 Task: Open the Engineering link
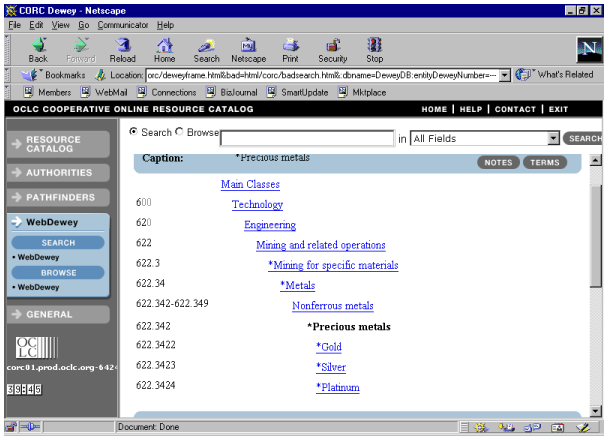click(270, 225)
